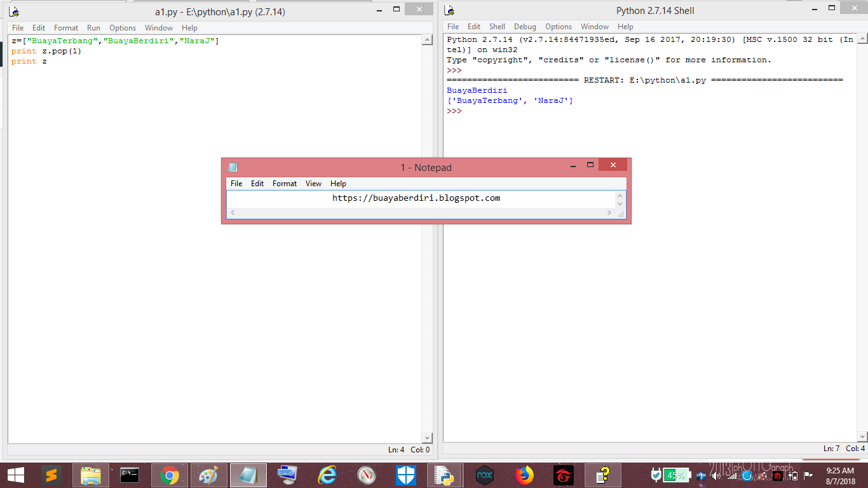Open Google Chrome from the taskbar
The width and height of the screenshot is (868, 488).
point(170,475)
